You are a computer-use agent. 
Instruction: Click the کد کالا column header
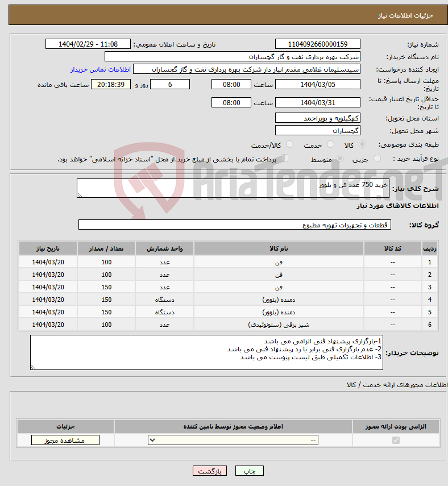(393, 248)
